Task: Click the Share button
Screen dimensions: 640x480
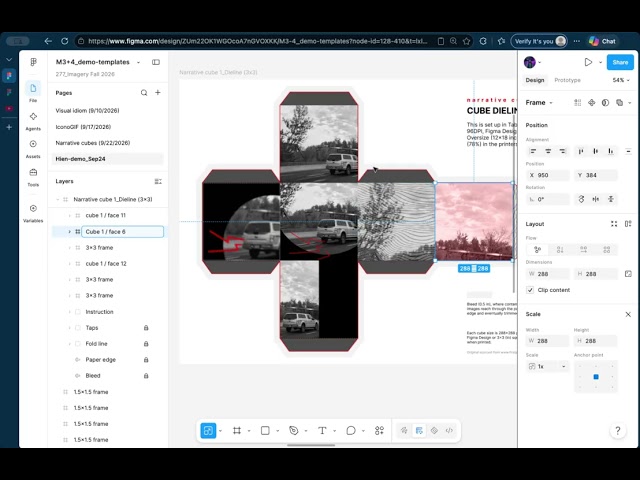Action: coord(620,62)
